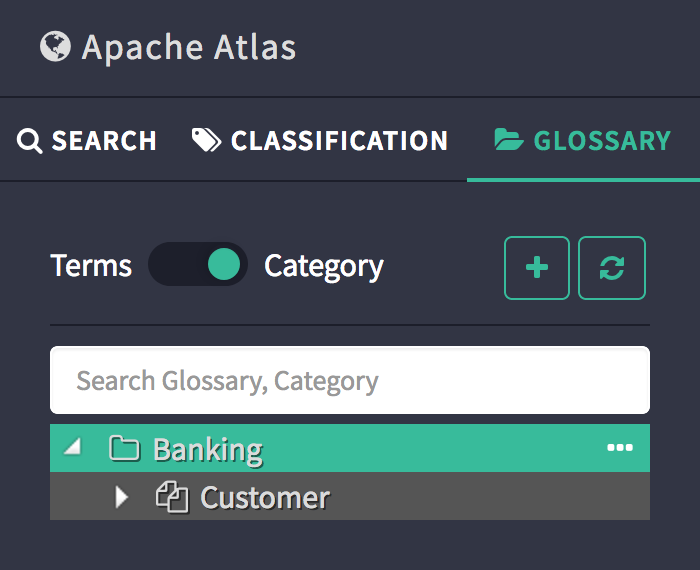Image resolution: width=700 pixels, height=570 pixels.
Task: Click the folder icon next to Banking
Action: click(x=124, y=449)
